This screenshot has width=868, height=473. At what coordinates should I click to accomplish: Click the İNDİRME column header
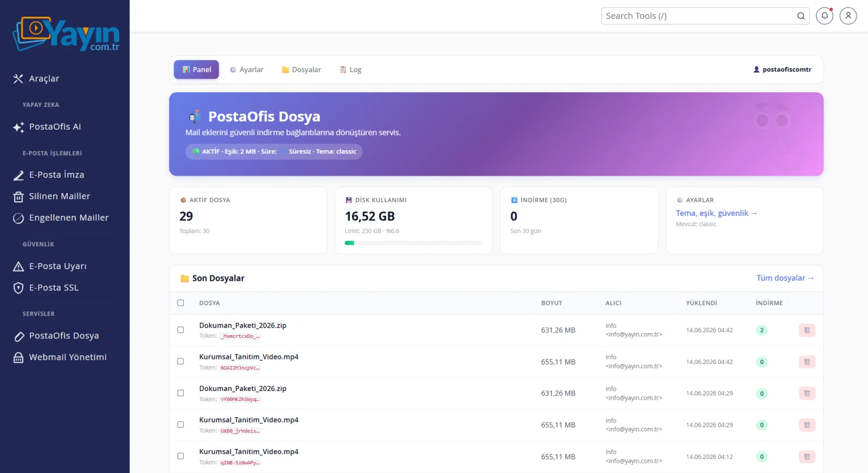pos(769,303)
